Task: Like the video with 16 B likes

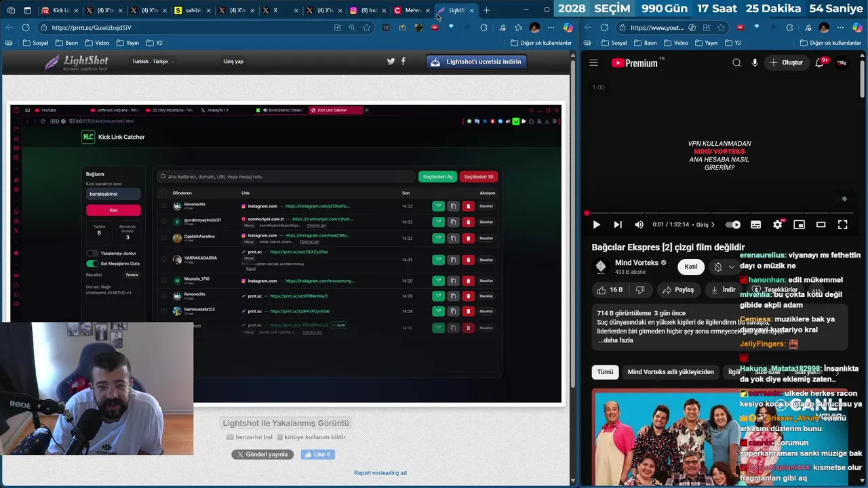Action: (x=609, y=289)
